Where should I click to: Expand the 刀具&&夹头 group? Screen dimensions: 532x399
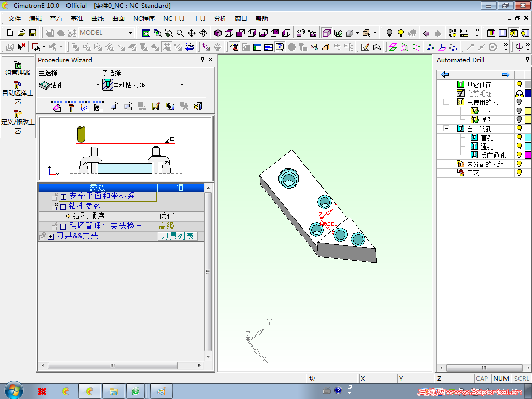(50, 236)
